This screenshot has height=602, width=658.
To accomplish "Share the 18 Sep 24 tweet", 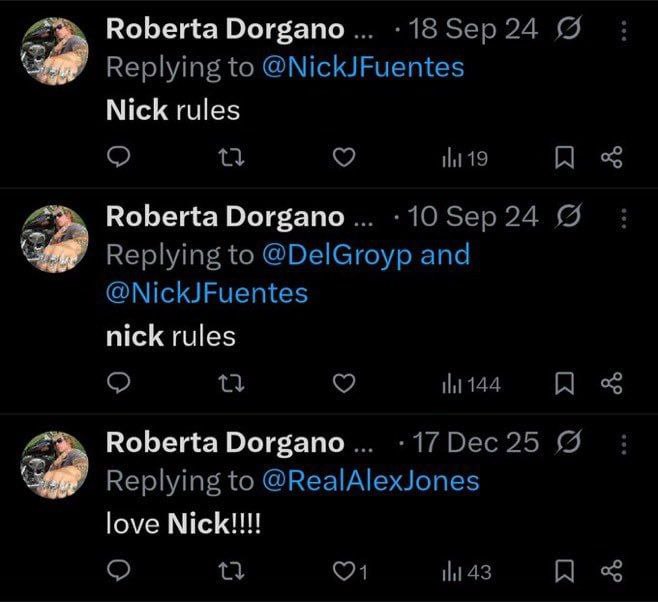I will tap(611, 157).
